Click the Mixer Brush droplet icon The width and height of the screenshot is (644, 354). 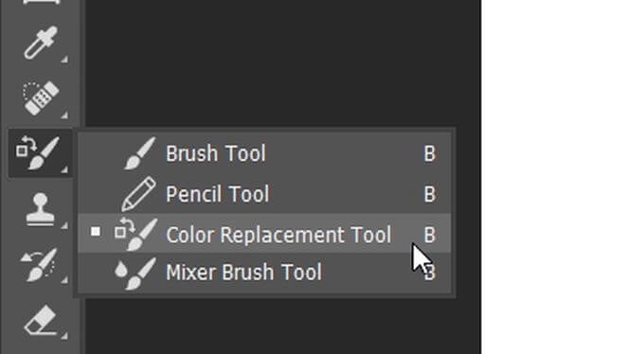coord(120,270)
